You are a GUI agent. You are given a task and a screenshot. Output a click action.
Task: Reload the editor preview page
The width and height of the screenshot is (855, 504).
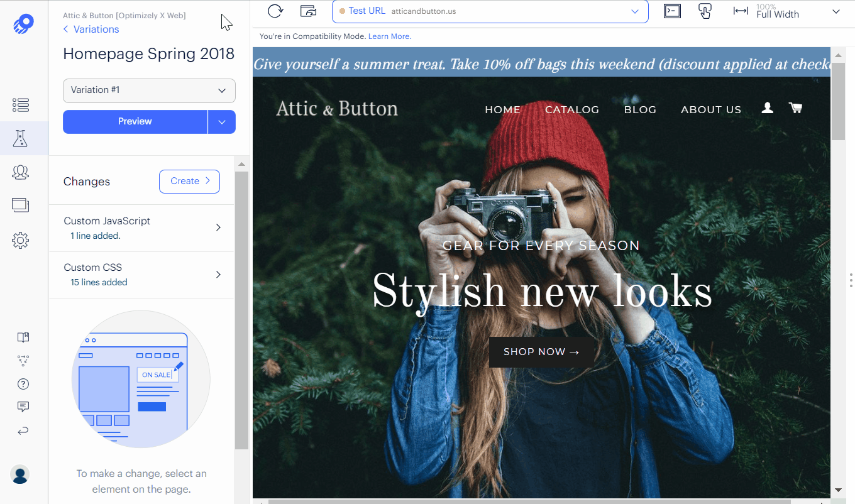[x=275, y=11]
